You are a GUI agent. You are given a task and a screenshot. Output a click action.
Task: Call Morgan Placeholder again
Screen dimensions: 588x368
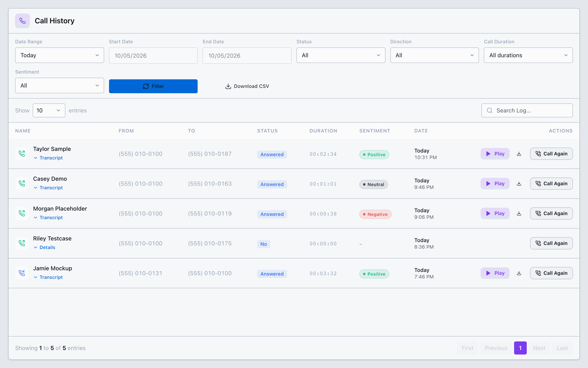(551, 213)
